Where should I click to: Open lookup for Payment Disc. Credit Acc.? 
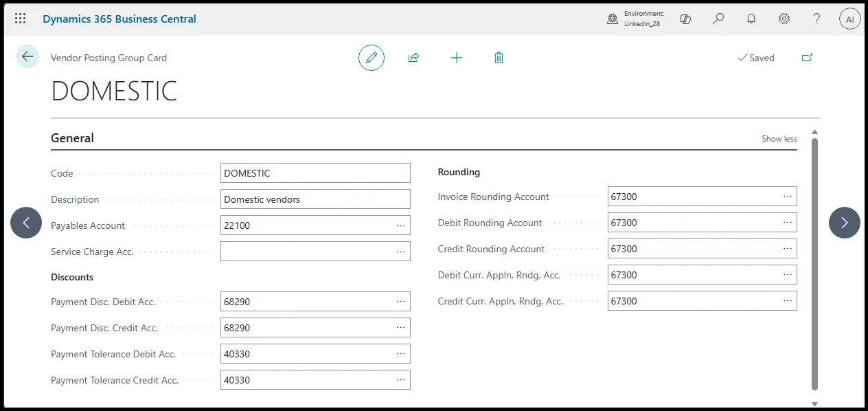pyautogui.click(x=401, y=328)
